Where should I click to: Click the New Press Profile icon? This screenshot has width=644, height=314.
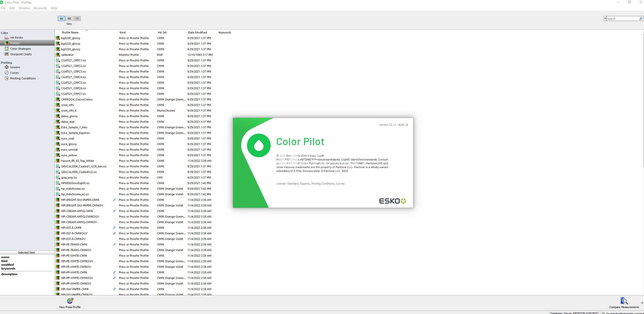pos(70,301)
